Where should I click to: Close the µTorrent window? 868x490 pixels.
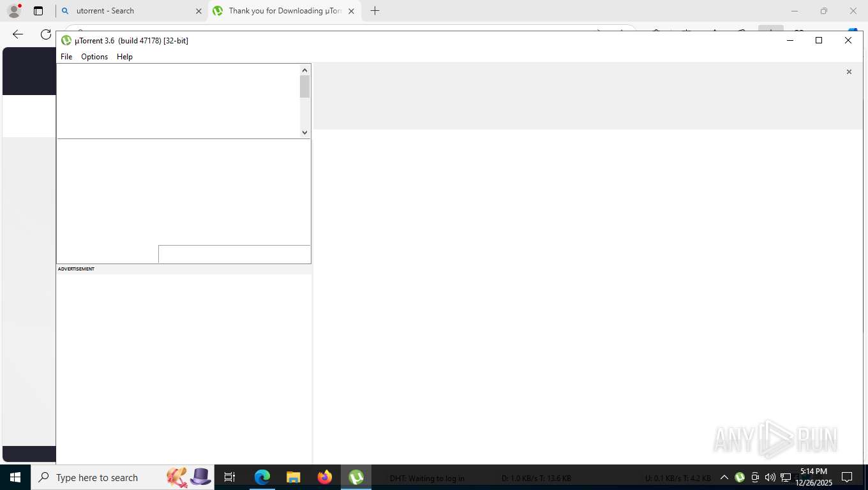click(848, 40)
